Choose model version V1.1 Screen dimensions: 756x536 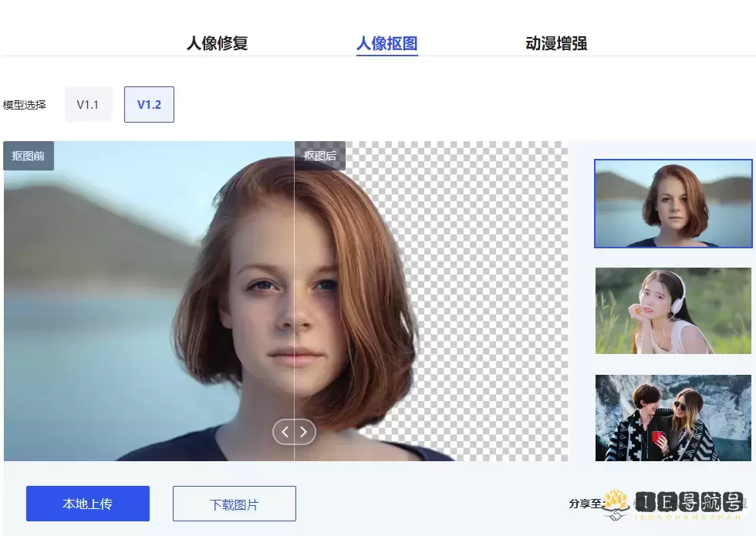(x=88, y=105)
